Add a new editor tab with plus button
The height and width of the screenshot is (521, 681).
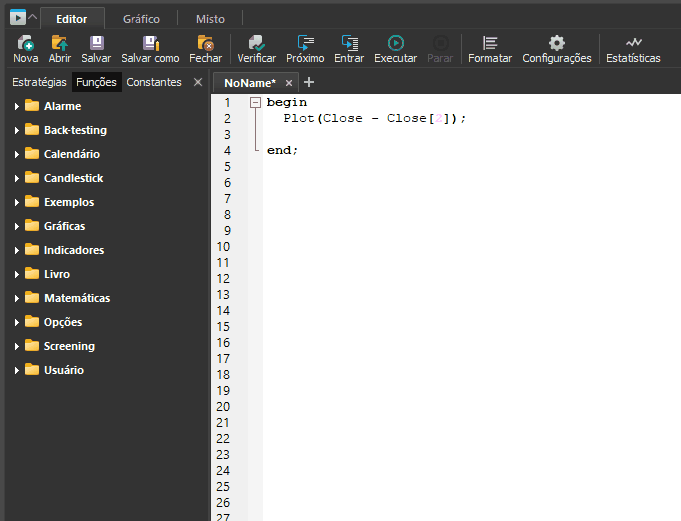(x=308, y=82)
